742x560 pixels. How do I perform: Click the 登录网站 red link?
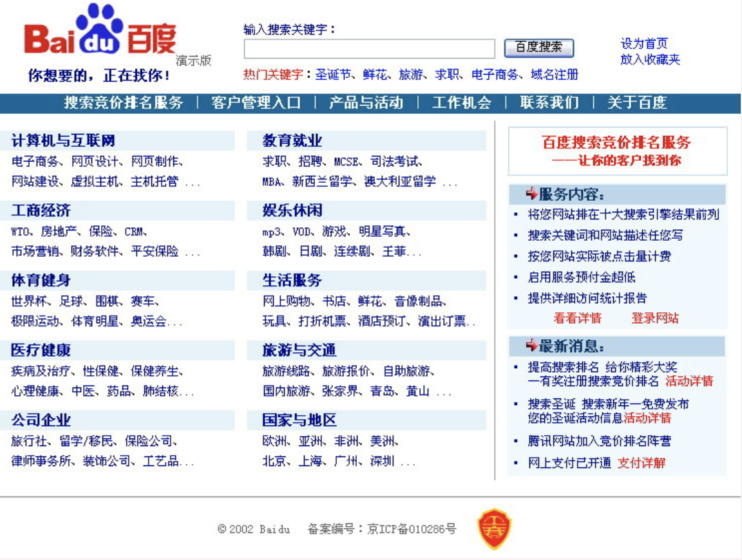coord(654,318)
